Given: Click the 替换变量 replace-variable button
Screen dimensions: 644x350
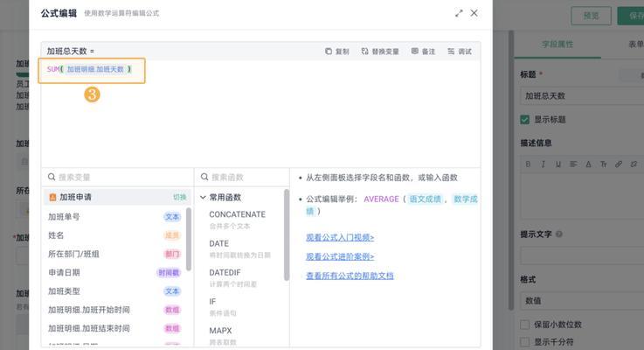Looking at the screenshot, I should pos(380,52).
